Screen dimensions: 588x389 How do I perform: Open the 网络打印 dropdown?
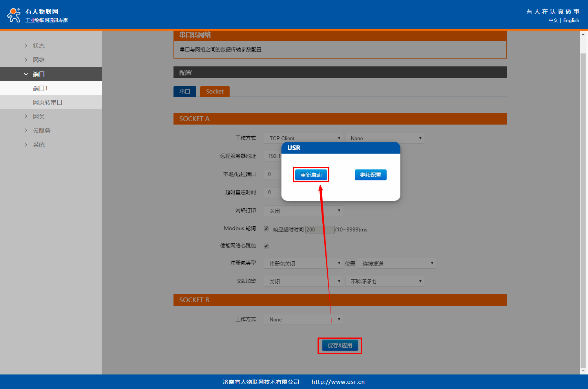pyautogui.click(x=303, y=211)
